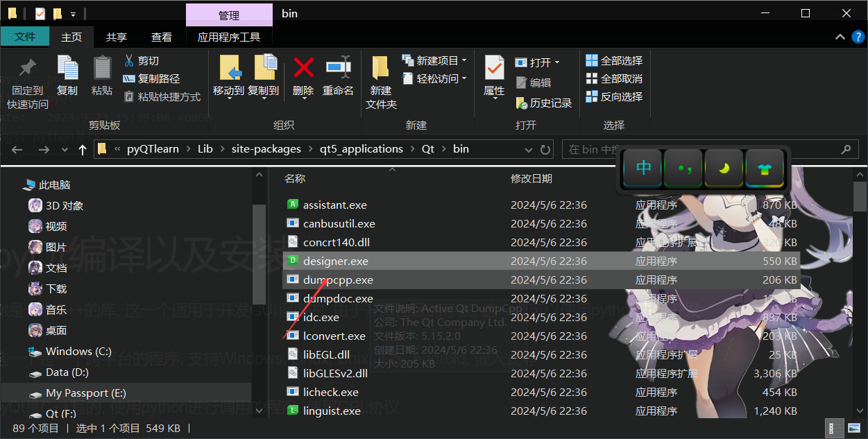Open the New item (新建项目) dropdown
The width and height of the screenshot is (868, 439).
point(434,60)
